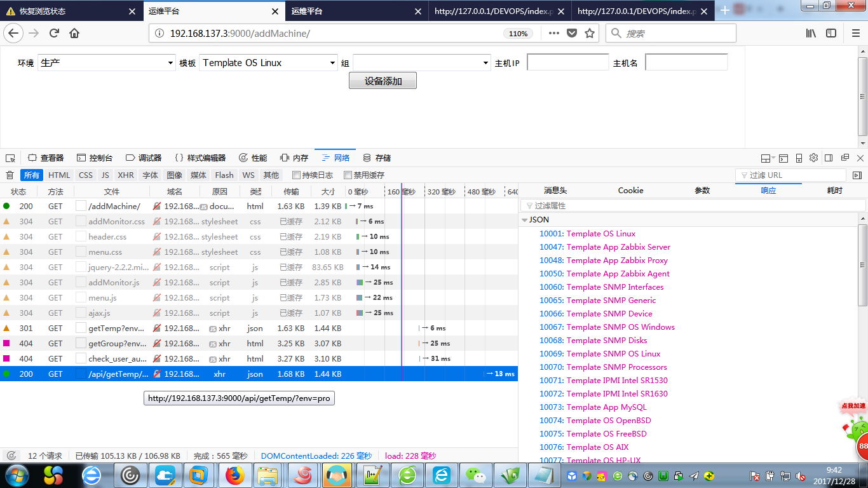Open the 环境 environment dropdown showing 生产
Viewport: 868px width, 488px height.
coord(107,62)
